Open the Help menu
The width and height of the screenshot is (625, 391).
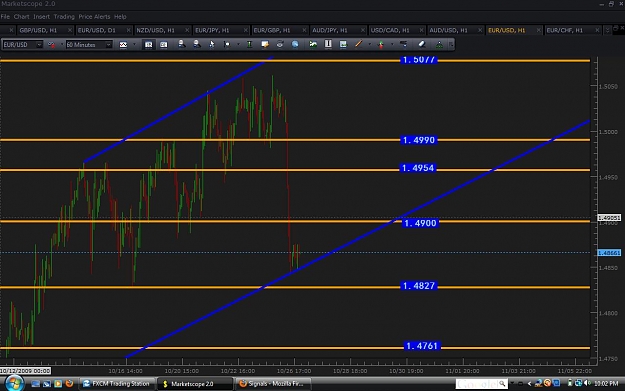pyautogui.click(x=120, y=17)
